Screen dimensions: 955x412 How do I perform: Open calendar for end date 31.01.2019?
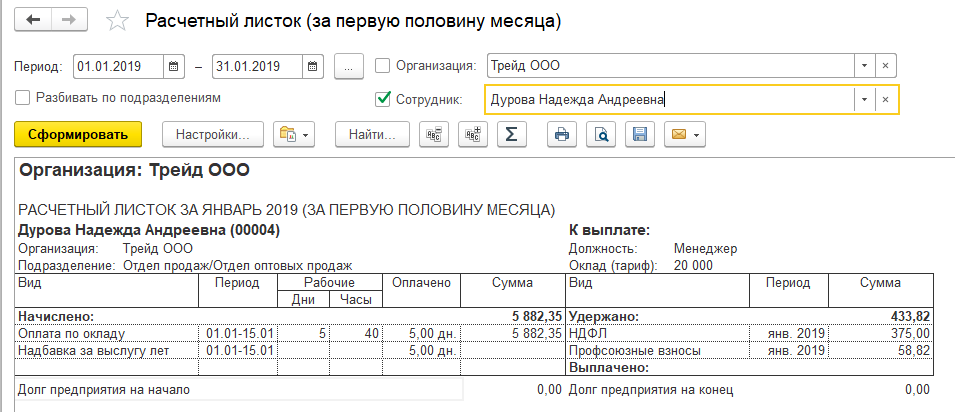tap(313, 66)
